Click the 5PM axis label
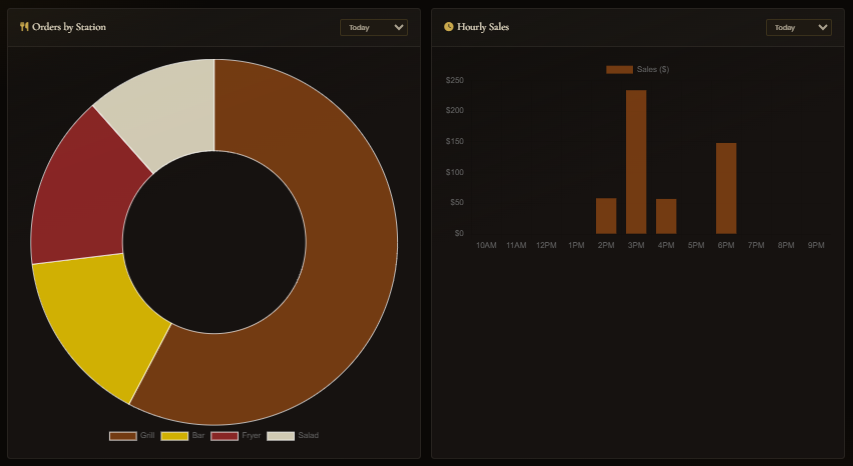This screenshot has height=466, width=853. (x=696, y=245)
